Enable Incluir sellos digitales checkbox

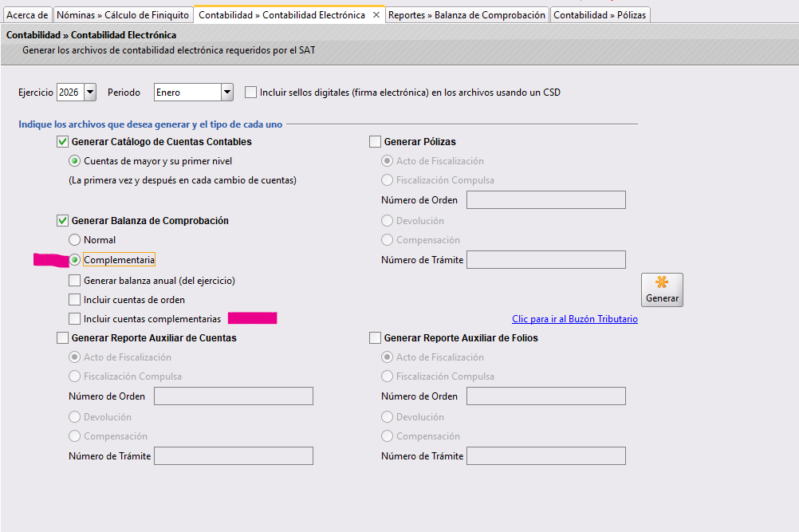pos(250,93)
